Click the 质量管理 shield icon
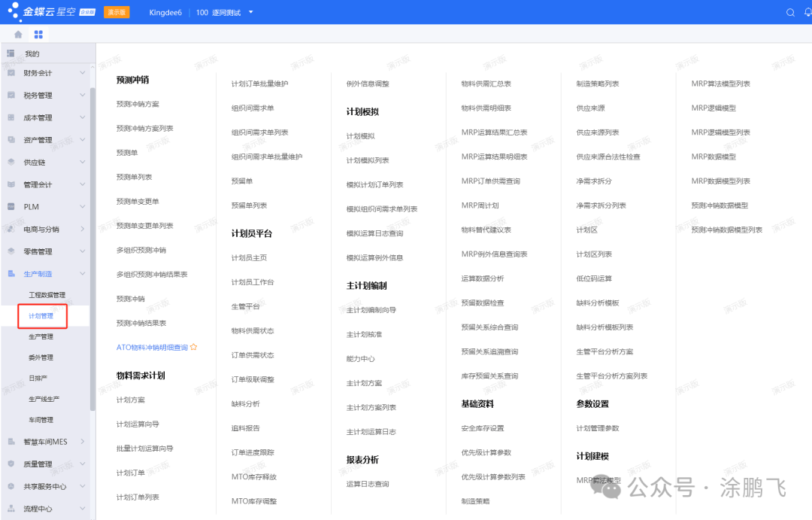812x520 pixels. [11, 464]
